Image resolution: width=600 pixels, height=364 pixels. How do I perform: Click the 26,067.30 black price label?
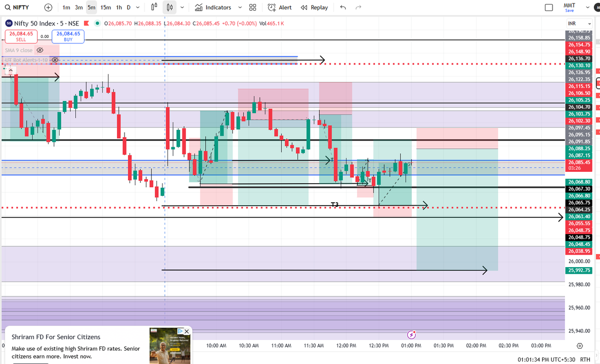coord(579,189)
